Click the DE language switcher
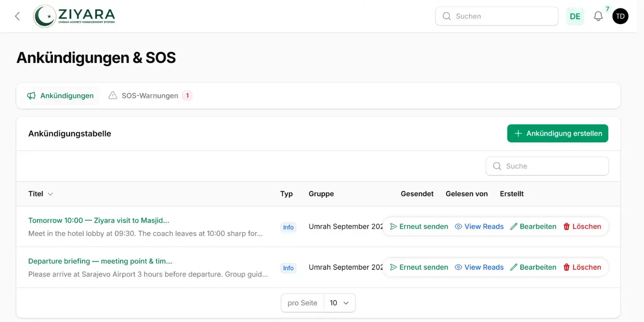Image resolution: width=644 pixels, height=322 pixels. (x=575, y=16)
